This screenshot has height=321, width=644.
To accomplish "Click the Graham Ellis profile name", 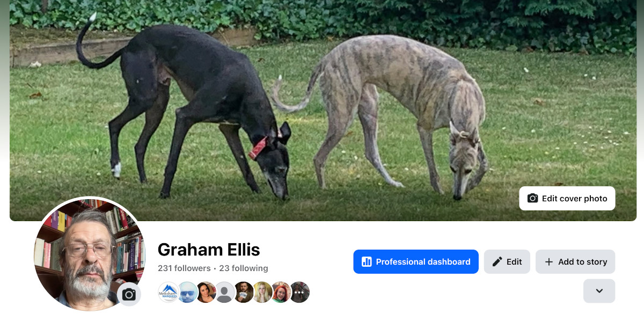I will coord(209,250).
